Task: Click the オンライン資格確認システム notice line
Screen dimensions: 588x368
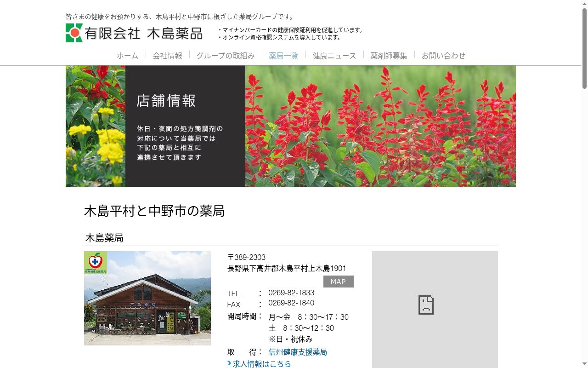Action: (x=280, y=37)
